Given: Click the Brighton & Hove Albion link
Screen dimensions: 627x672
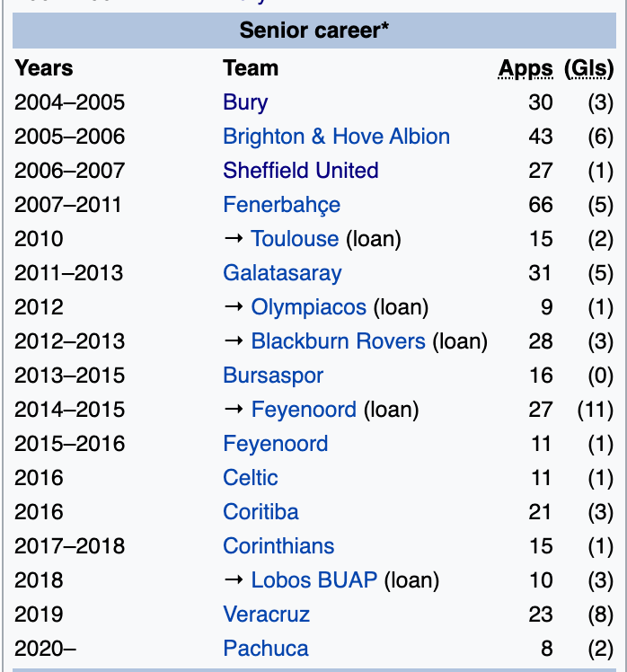Looking at the screenshot, I should 336,137.
